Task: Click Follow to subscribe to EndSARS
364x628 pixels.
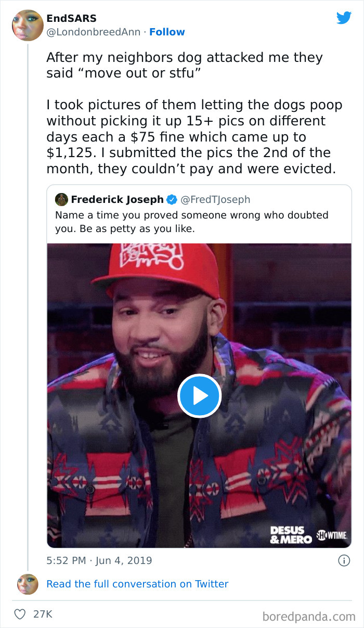Action: click(167, 32)
